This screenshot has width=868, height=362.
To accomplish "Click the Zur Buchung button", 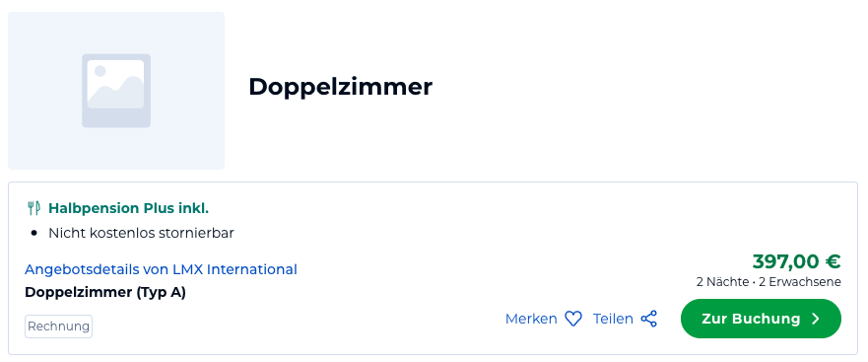I will (x=761, y=319).
